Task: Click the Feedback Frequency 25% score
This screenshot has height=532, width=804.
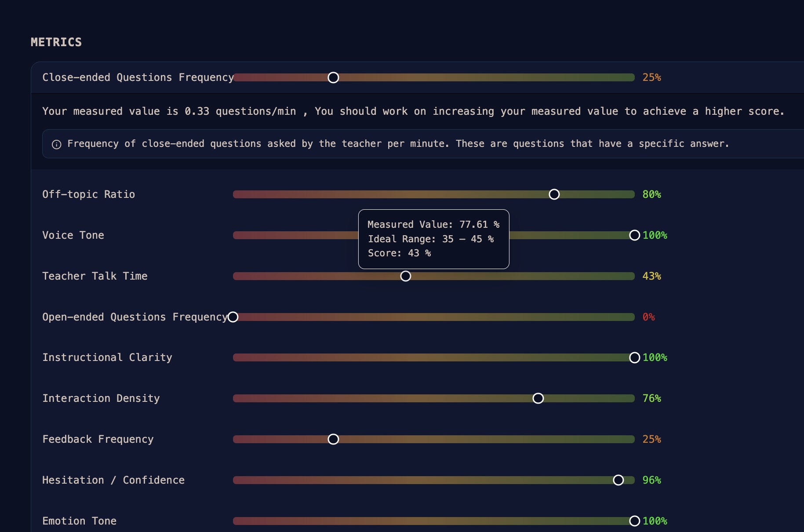Action: (651, 439)
